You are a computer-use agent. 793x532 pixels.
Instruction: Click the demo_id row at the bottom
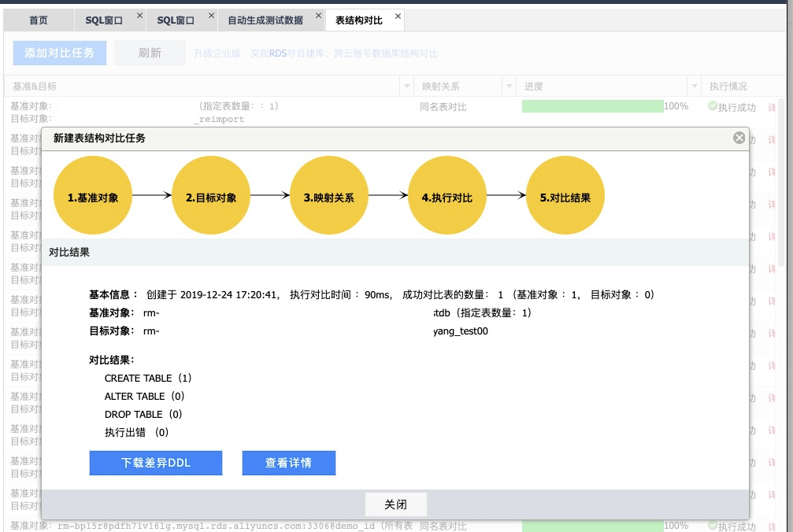[x=390, y=526]
